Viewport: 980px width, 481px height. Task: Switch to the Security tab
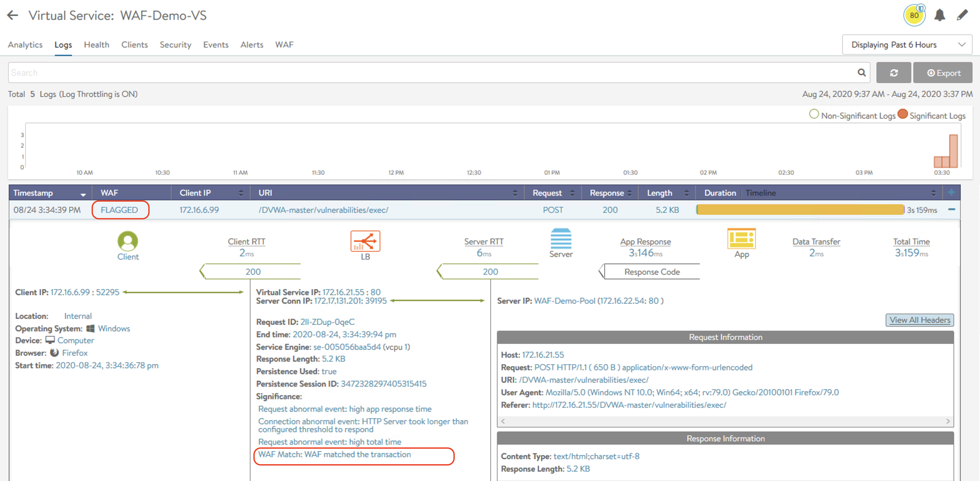pyautogui.click(x=175, y=45)
